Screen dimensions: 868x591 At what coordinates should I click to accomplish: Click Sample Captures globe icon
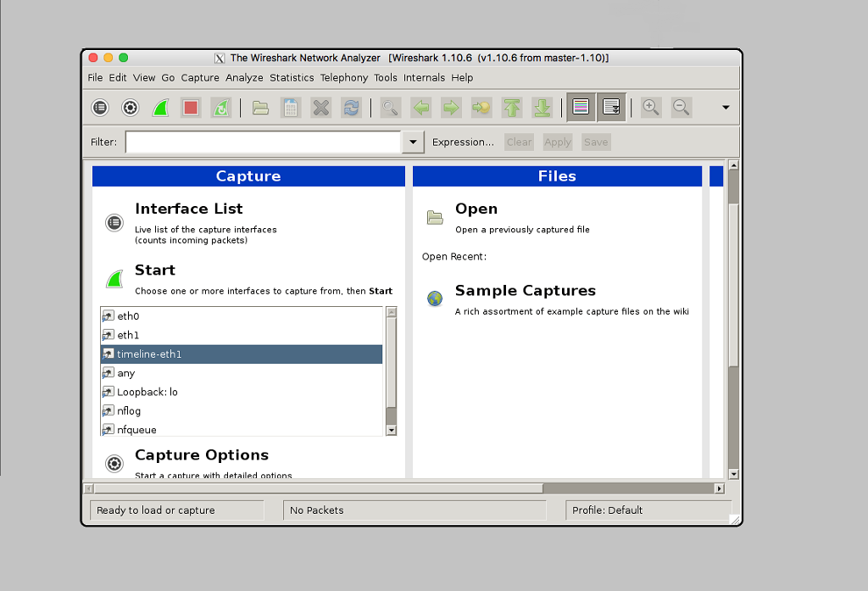pos(435,298)
